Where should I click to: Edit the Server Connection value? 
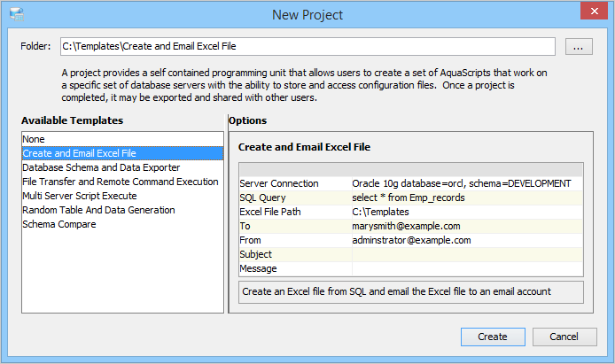pos(467,183)
